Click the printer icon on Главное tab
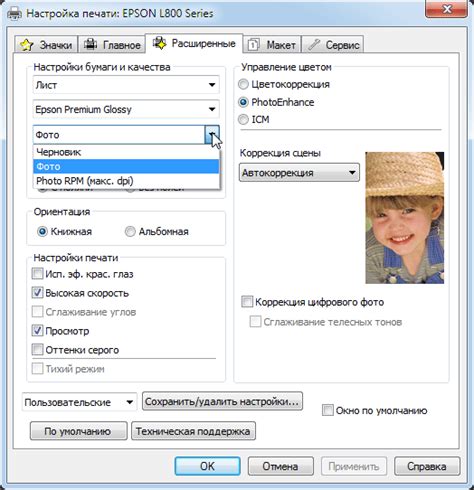The height and width of the screenshot is (490, 474). pos(90,44)
